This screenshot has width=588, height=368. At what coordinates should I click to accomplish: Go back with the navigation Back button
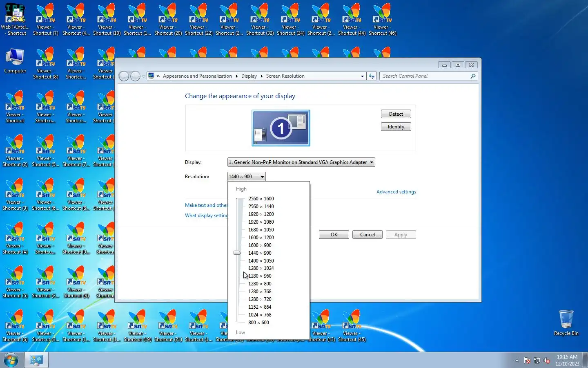(124, 76)
